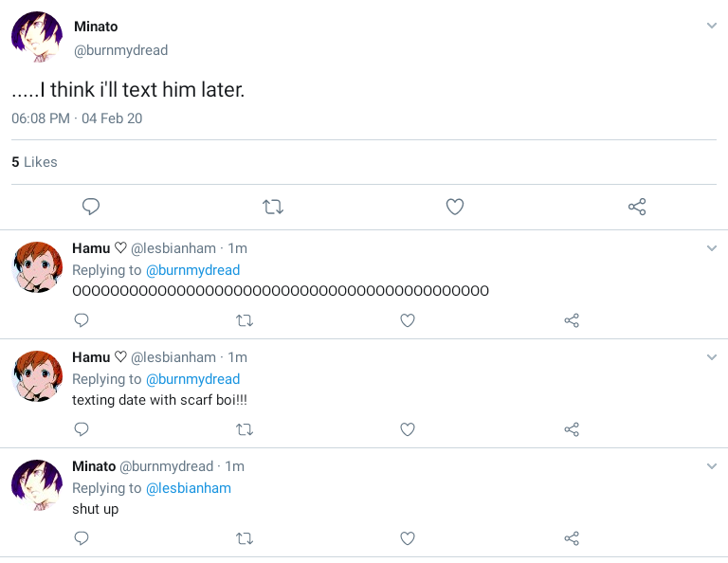Share the "shut up" reply
This screenshot has height=563, width=728.
click(572, 538)
